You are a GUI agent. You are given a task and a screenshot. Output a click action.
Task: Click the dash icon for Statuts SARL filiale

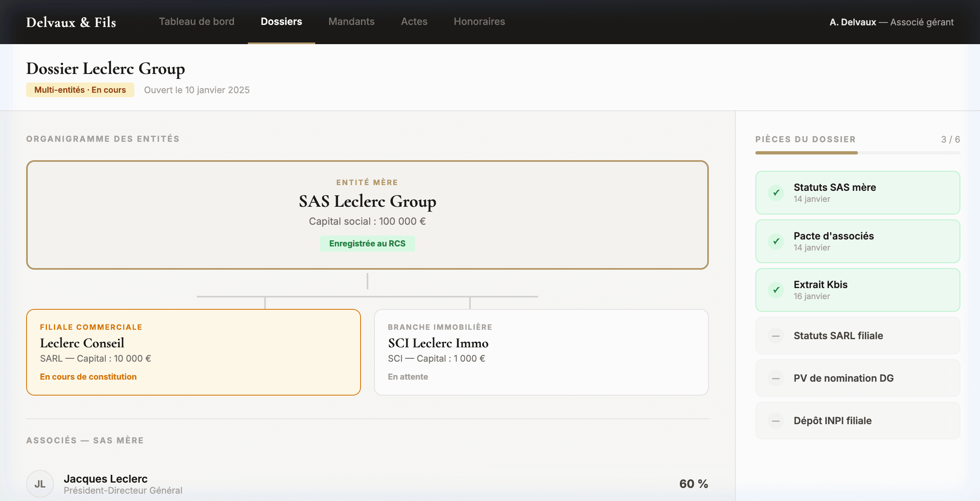776,336
